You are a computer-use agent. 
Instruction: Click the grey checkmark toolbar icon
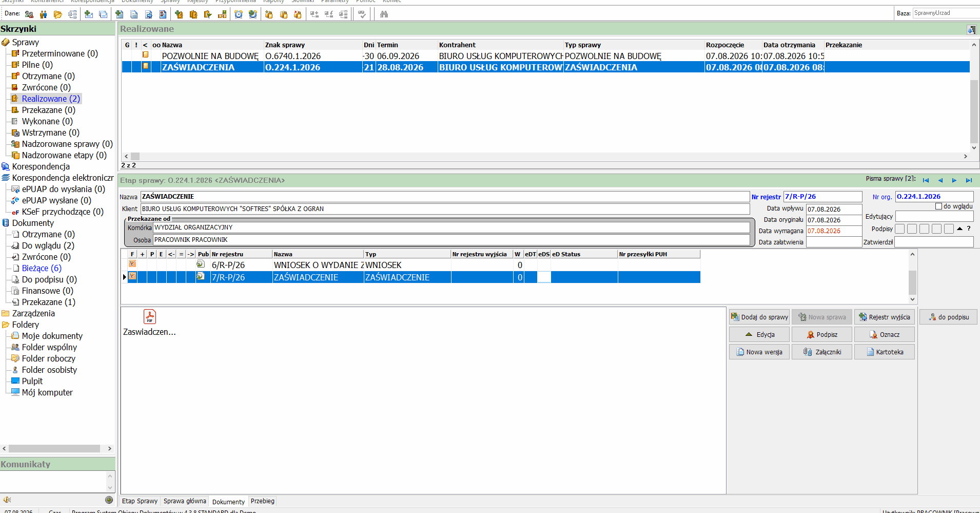(362, 14)
